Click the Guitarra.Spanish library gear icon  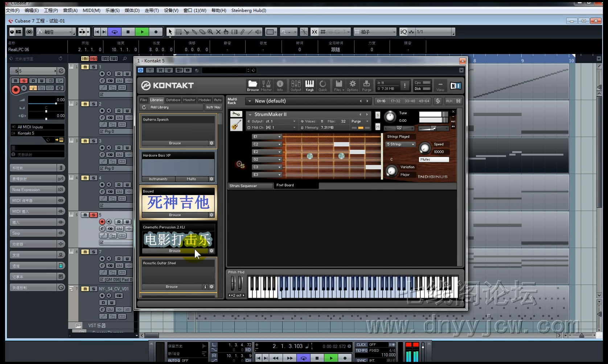[x=211, y=143]
